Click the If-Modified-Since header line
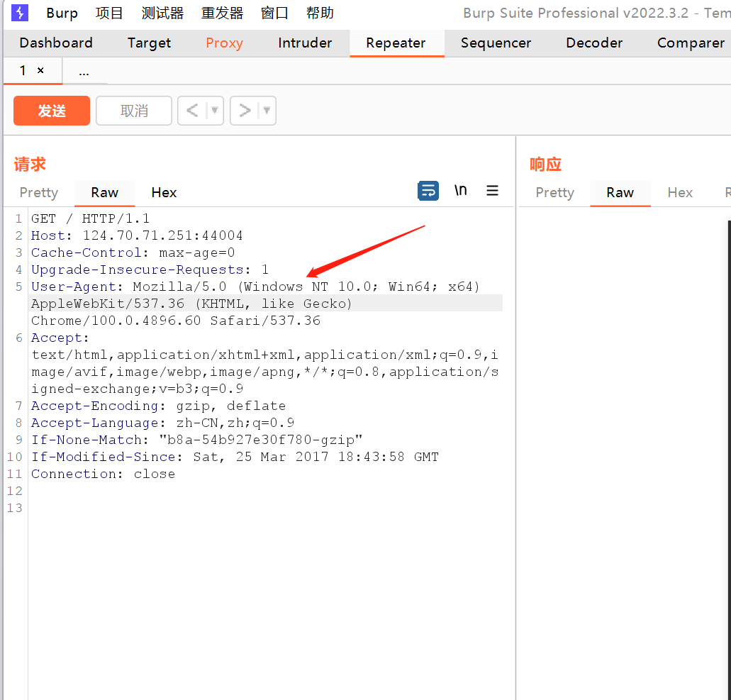This screenshot has height=700, width=731. [x=235, y=457]
